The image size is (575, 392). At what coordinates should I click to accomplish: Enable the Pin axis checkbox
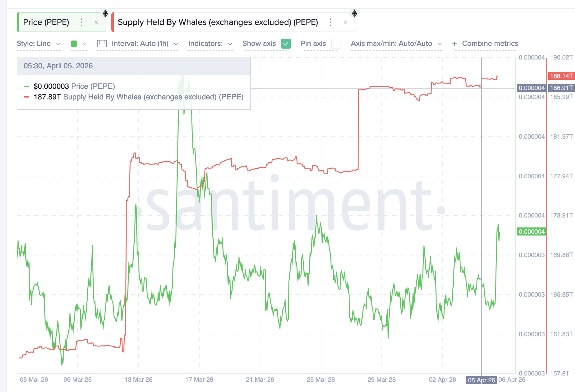[336, 44]
